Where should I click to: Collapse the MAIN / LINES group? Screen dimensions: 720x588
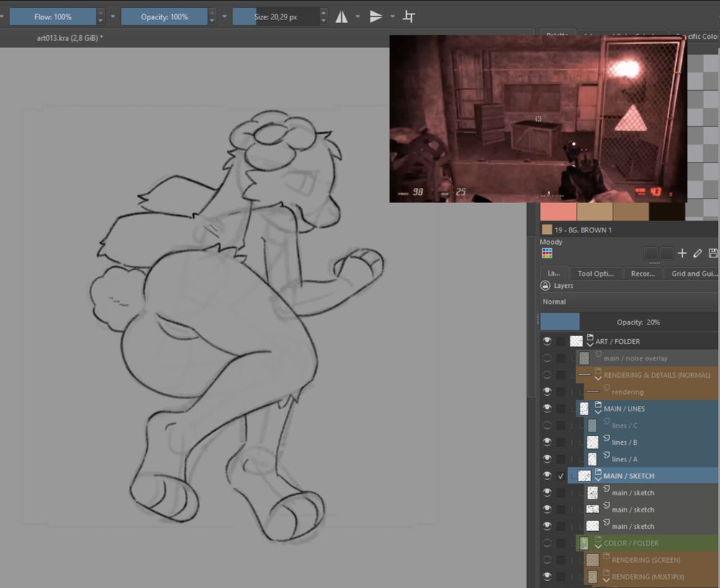pos(598,412)
